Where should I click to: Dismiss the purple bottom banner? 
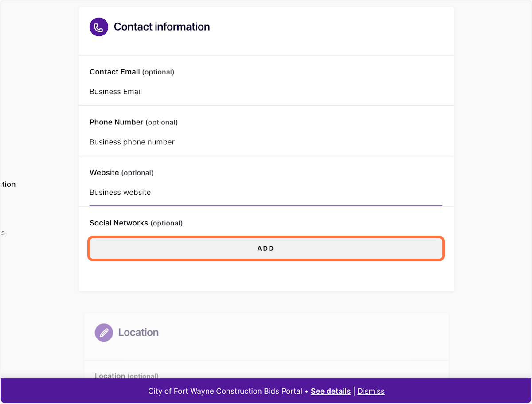click(x=371, y=391)
